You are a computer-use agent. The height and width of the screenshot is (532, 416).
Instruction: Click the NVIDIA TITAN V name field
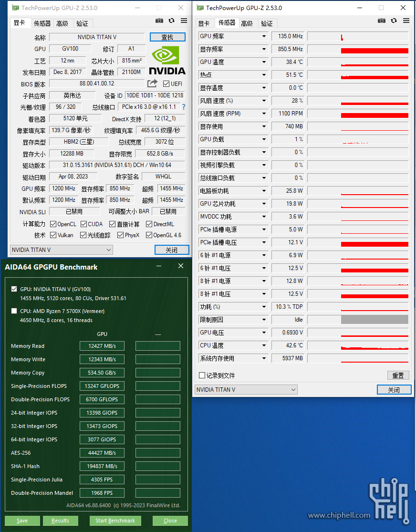(x=97, y=37)
